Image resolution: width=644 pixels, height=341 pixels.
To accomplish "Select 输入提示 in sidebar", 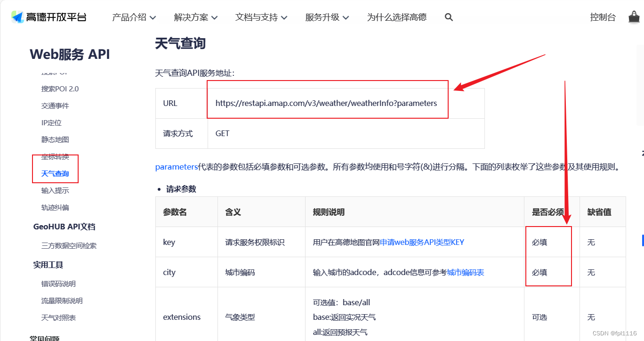I will point(55,191).
